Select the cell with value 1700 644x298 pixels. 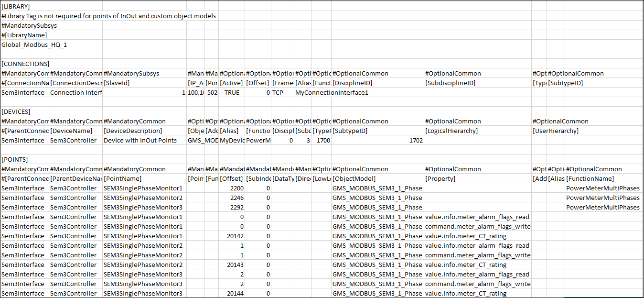point(322,141)
